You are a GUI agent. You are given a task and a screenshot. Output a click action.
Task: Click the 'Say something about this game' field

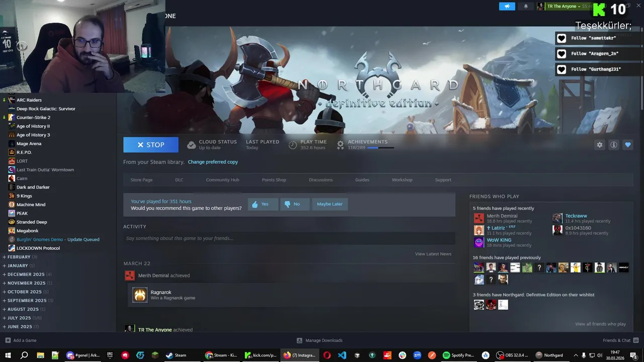pyautogui.click(x=289, y=238)
